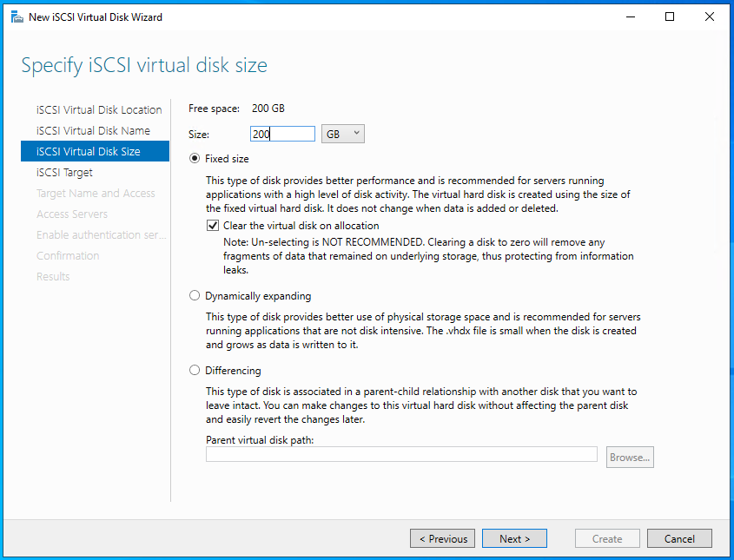Click into the Size text field
Screen dimensions: 734x560
pyautogui.click(x=281, y=134)
